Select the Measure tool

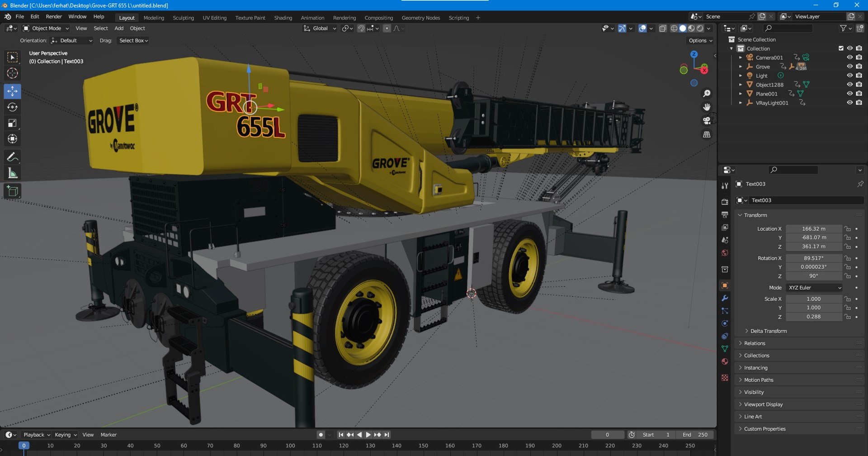(x=13, y=173)
